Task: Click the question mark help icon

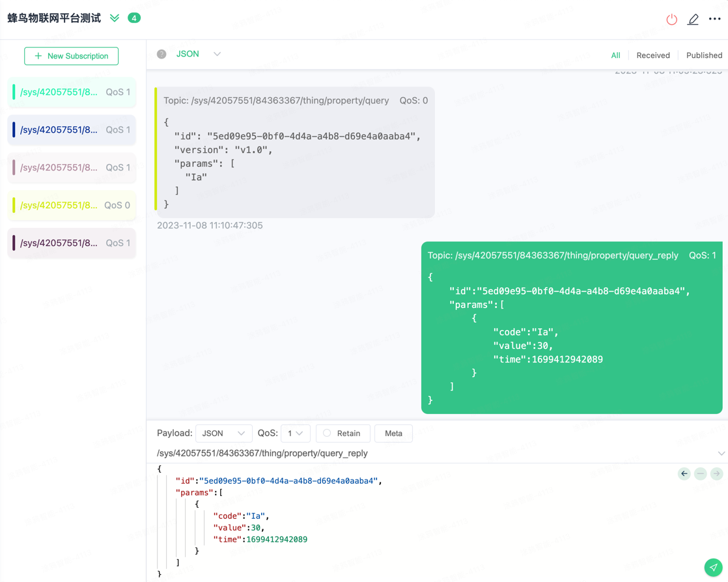Action: 161,54
